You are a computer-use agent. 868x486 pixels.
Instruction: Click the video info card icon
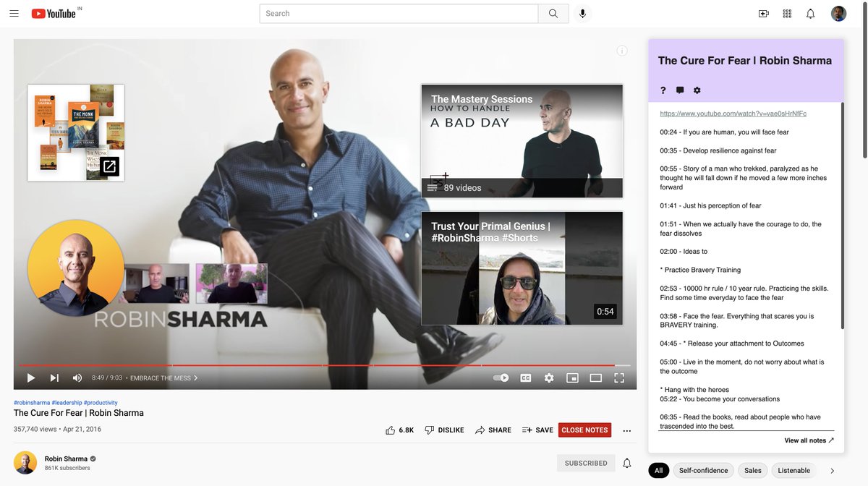click(622, 51)
